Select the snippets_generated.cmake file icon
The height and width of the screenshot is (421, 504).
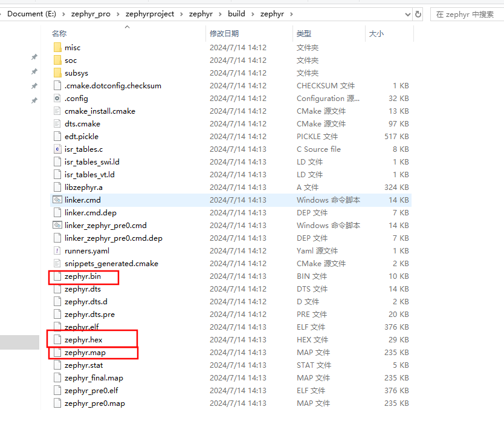(x=57, y=263)
